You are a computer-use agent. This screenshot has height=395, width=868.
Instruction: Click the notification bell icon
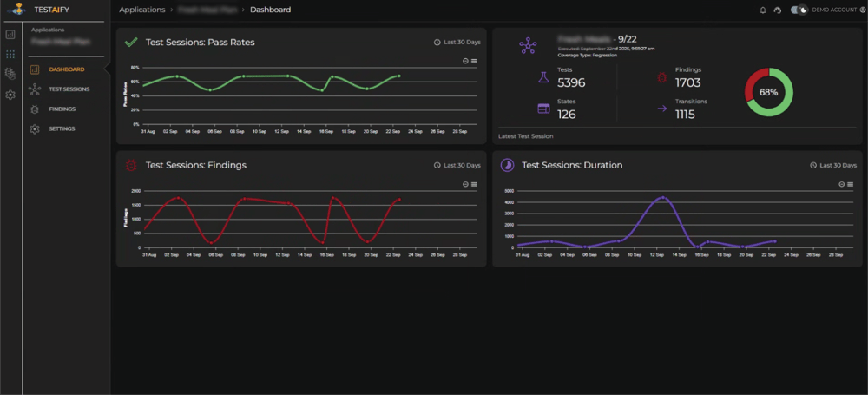coord(763,10)
